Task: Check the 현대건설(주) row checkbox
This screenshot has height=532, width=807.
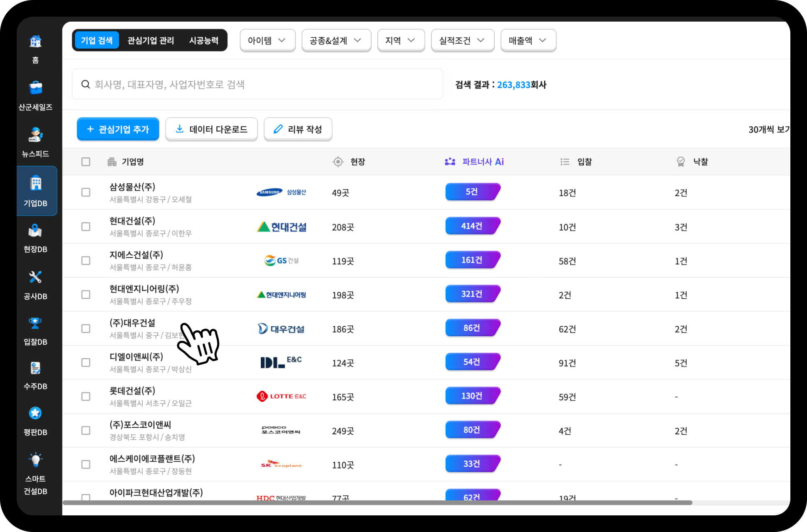Action: [x=86, y=227]
